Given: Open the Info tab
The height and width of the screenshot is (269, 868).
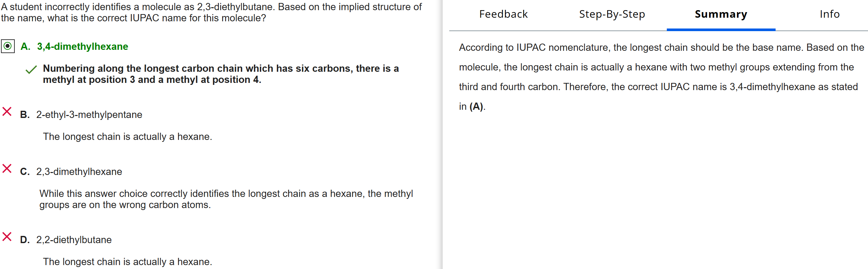Looking at the screenshot, I should [x=829, y=14].
